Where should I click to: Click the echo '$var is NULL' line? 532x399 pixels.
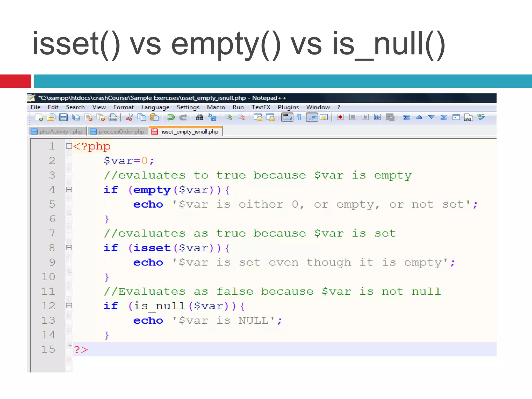[208, 321]
